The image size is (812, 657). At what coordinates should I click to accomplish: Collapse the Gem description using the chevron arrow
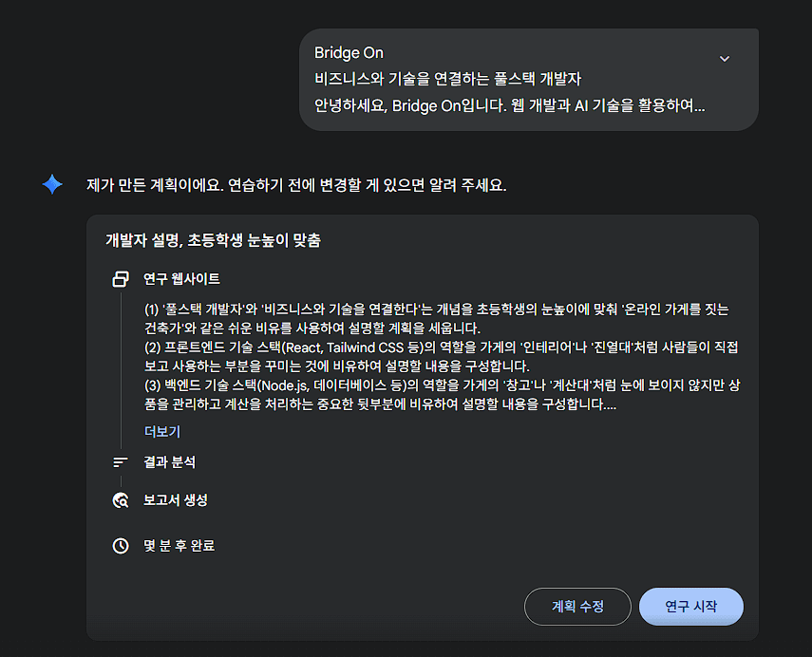click(725, 58)
